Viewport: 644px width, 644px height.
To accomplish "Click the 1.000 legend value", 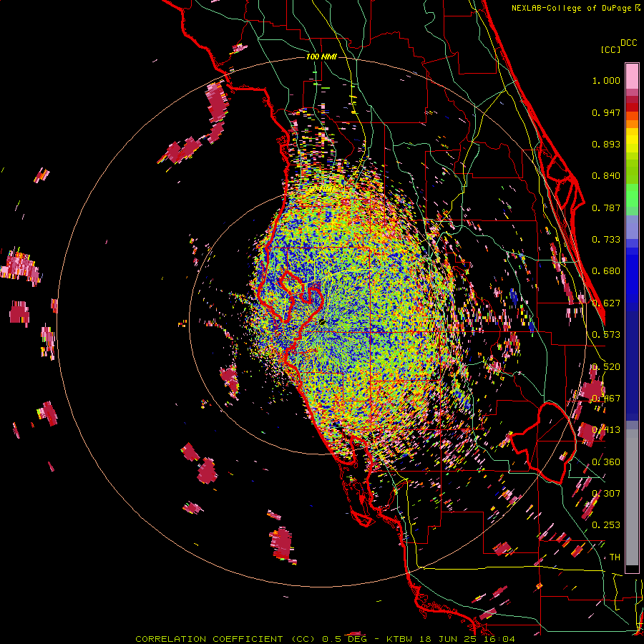I will (606, 80).
